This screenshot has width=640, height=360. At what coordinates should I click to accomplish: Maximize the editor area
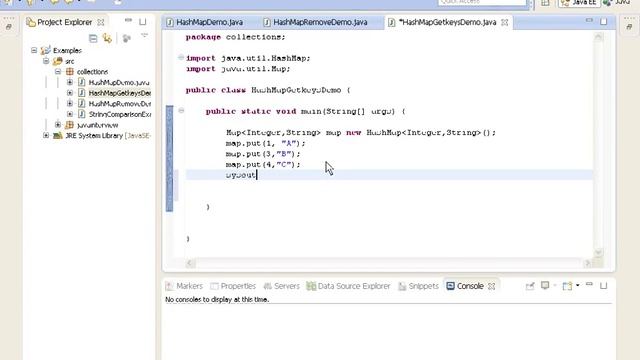tap(603, 21)
